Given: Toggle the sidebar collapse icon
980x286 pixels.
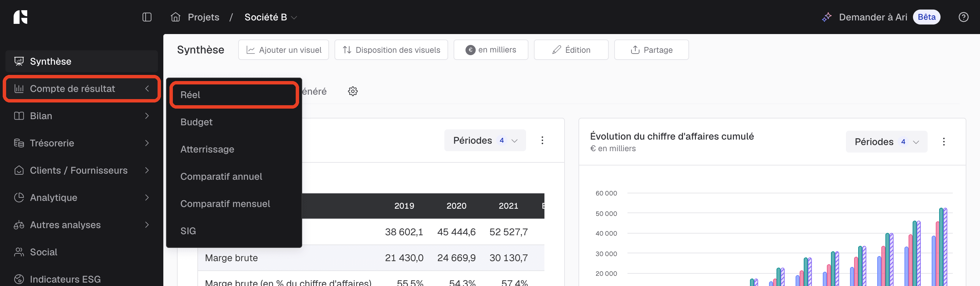Looking at the screenshot, I should pyautogui.click(x=147, y=17).
